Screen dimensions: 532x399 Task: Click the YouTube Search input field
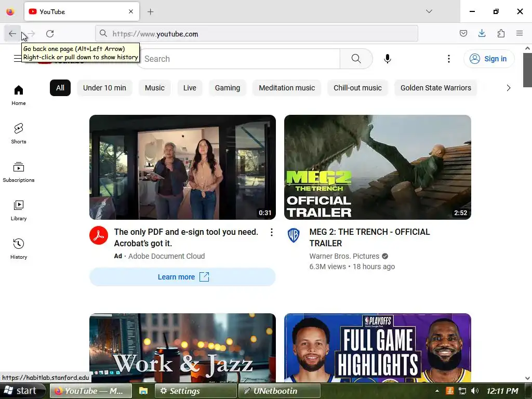239,59
